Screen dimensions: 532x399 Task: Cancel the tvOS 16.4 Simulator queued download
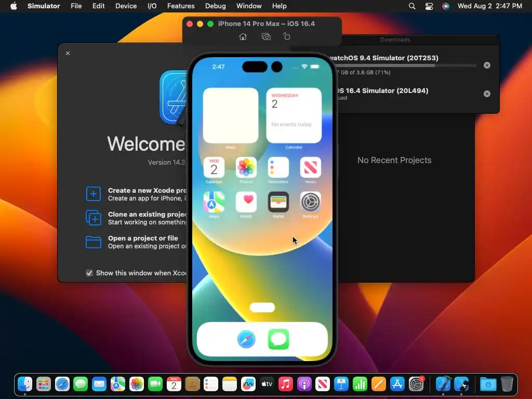487,94
